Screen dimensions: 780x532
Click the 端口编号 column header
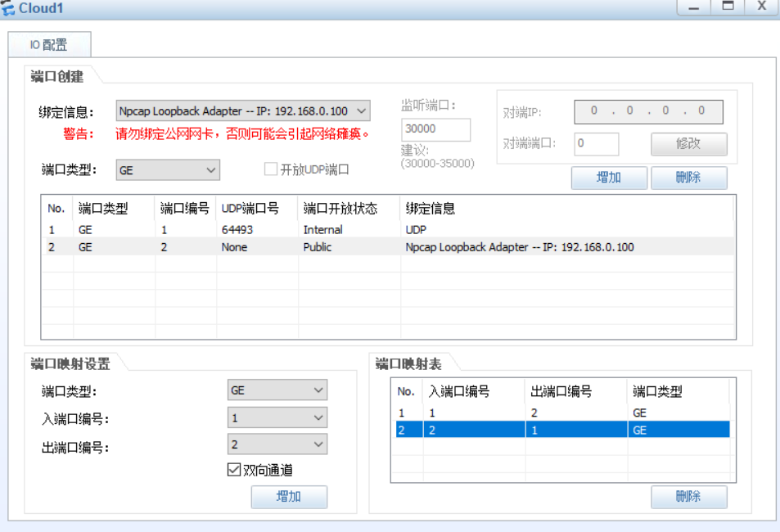click(184, 209)
